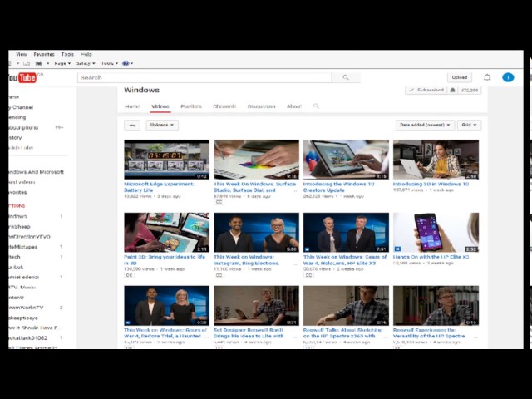
Task: Expand the Safety toolbar dropdown
Action: click(86, 63)
